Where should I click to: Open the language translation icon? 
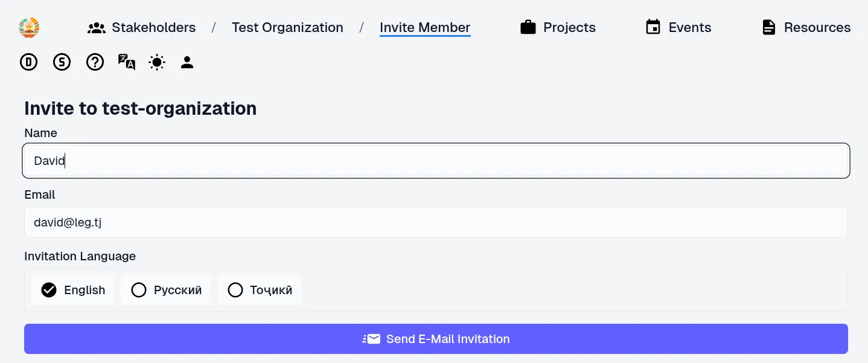click(x=126, y=62)
